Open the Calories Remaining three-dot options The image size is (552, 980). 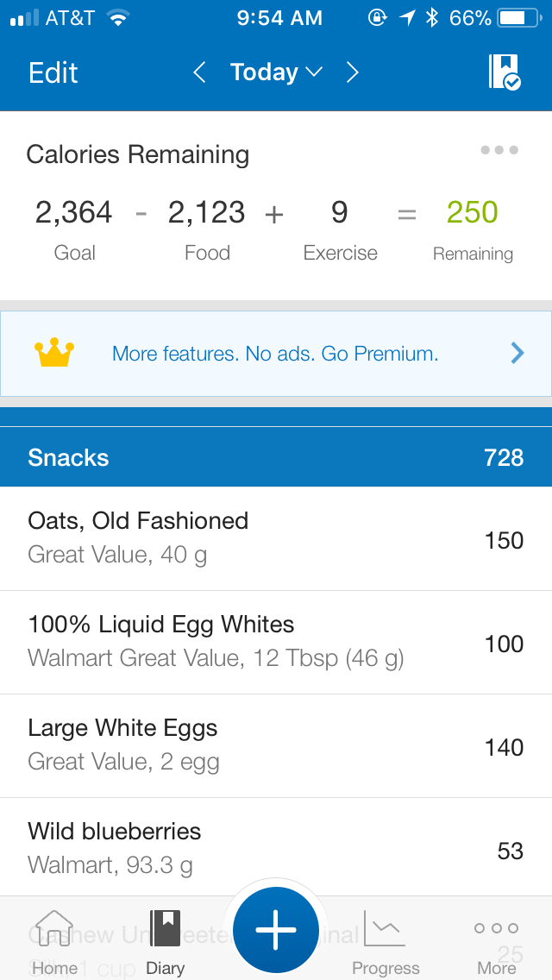click(x=499, y=150)
